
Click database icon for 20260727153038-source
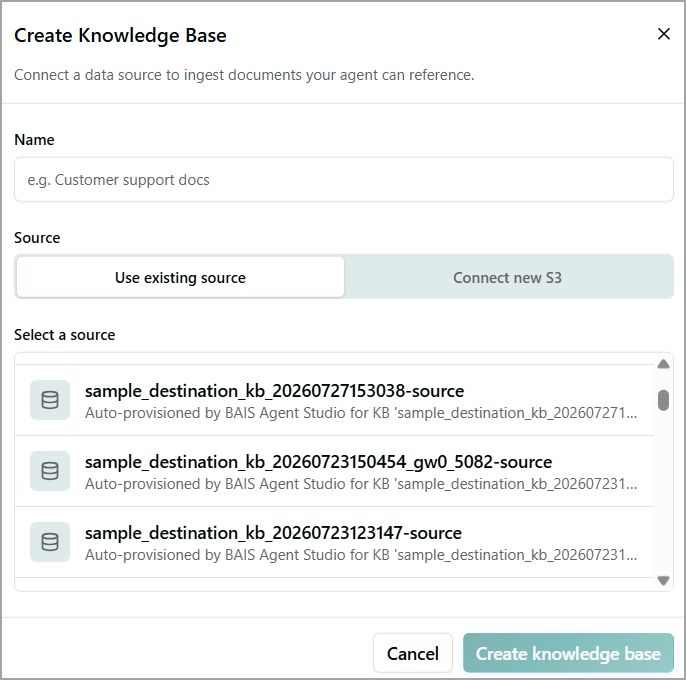(50, 400)
